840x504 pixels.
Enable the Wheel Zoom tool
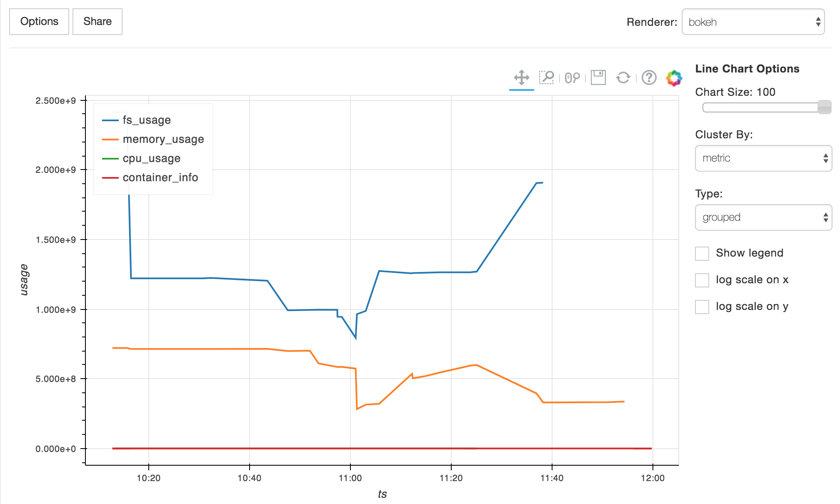pos(572,78)
